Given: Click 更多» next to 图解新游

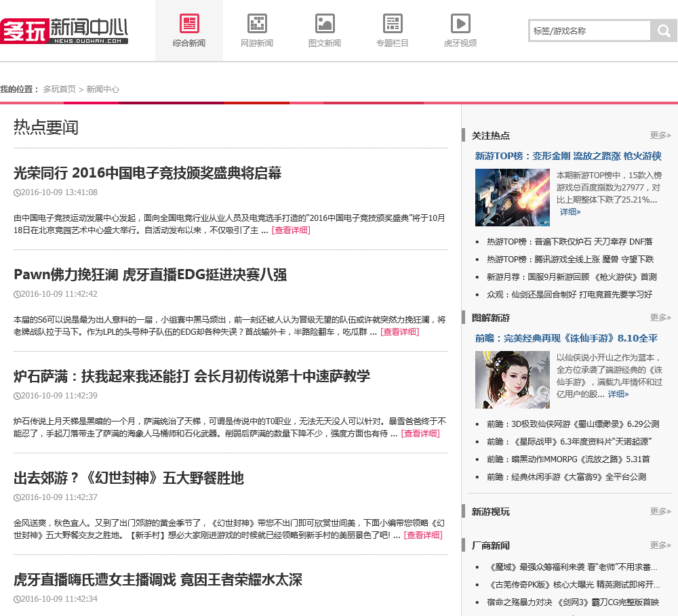Looking at the screenshot, I should pyautogui.click(x=660, y=318).
